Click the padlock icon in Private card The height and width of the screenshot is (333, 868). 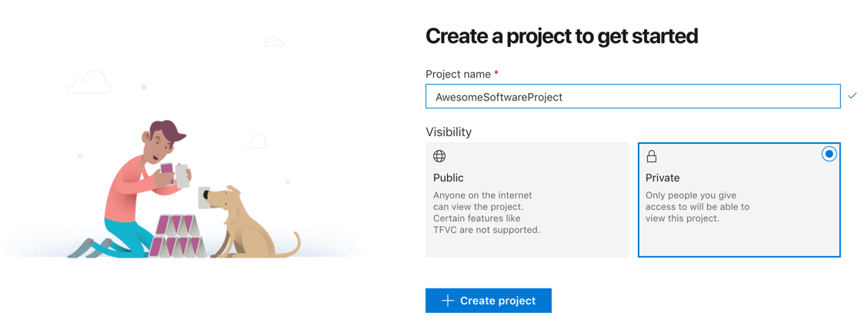pyautogui.click(x=652, y=157)
